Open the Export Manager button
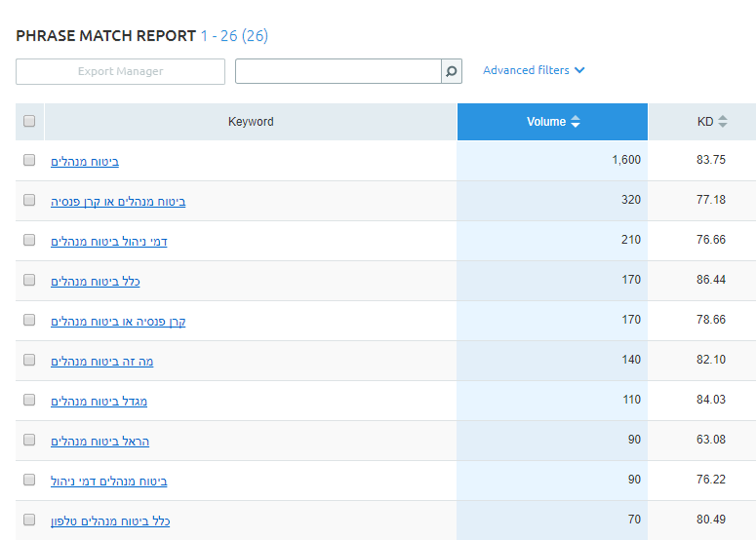This screenshot has width=756, height=540. [121, 71]
